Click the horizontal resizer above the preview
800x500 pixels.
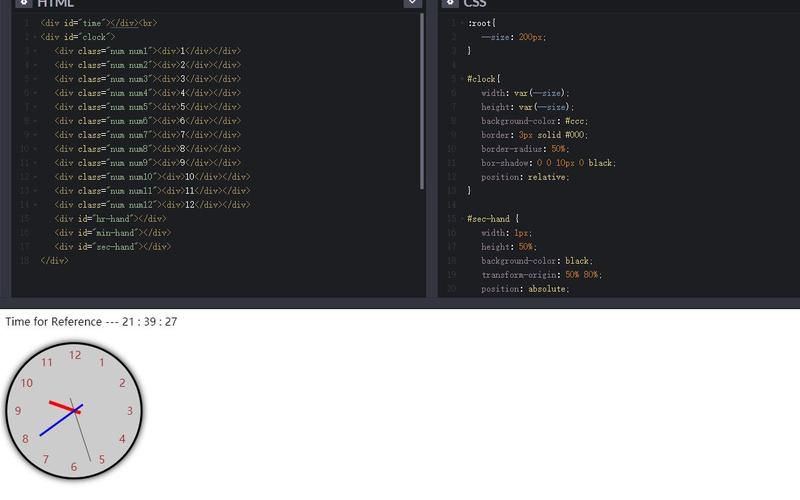[400, 303]
